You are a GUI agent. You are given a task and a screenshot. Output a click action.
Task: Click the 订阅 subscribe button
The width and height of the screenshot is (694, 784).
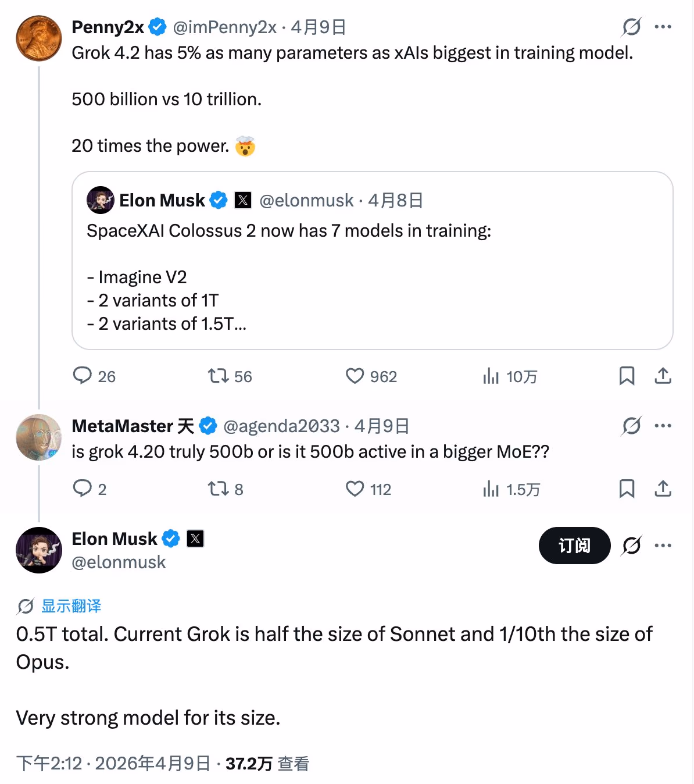coord(574,546)
